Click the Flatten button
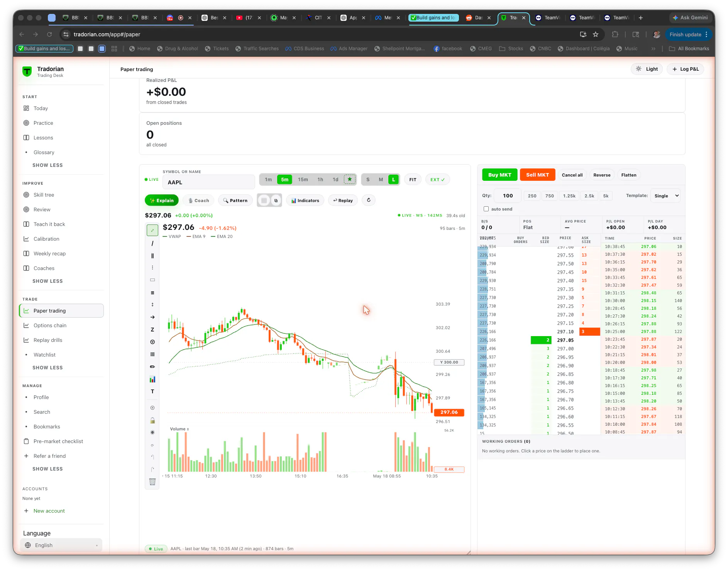The image size is (728, 571). coord(628,175)
